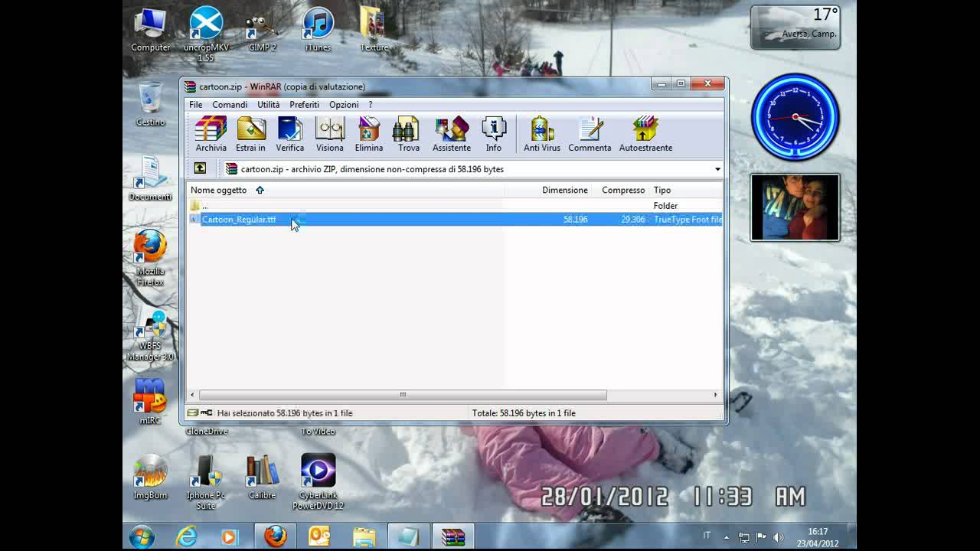Open the Visiona toolbar icon
Viewport: 980px width, 551px height.
click(330, 135)
